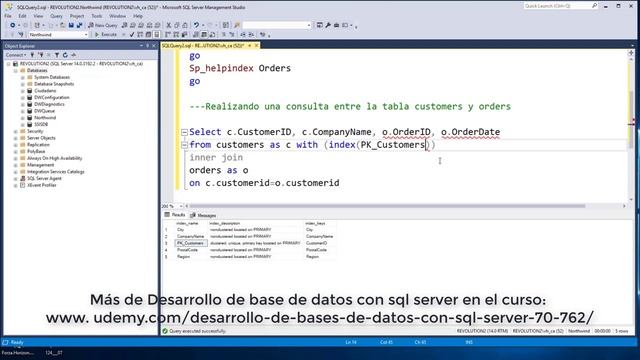This screenshot has height=360, width=640.
Task: Expand the Security folder node
Action: (16, 131)
